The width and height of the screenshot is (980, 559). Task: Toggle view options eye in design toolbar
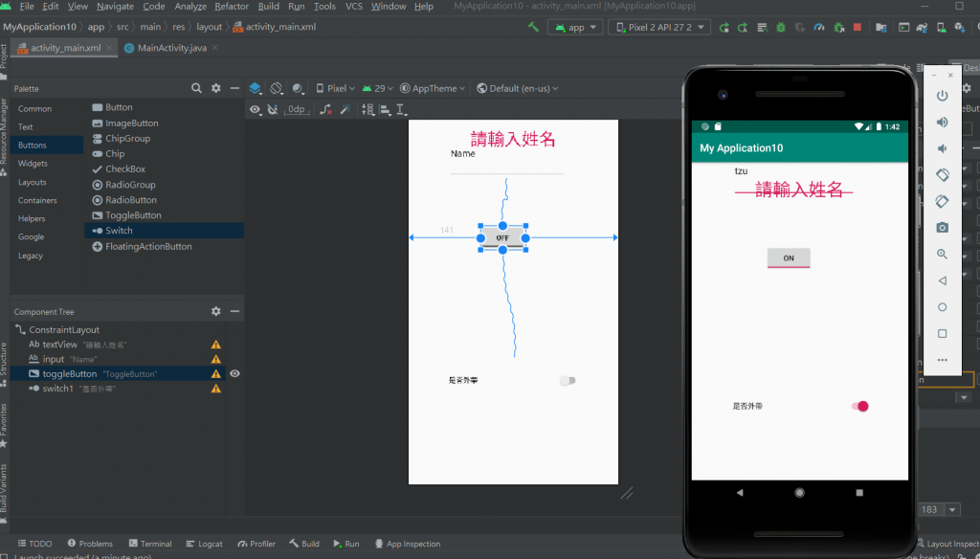point(255,109)
